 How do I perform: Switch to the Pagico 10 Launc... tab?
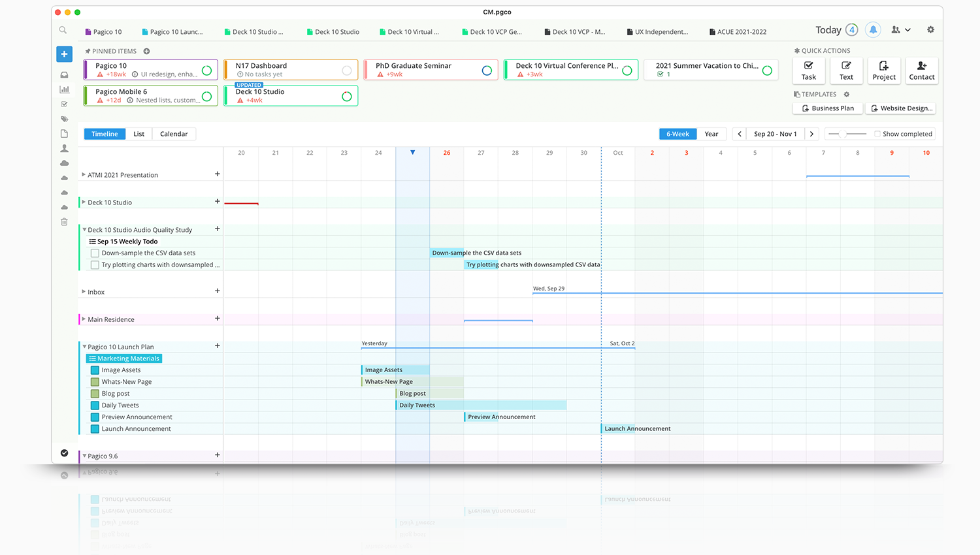click(172, 31)
